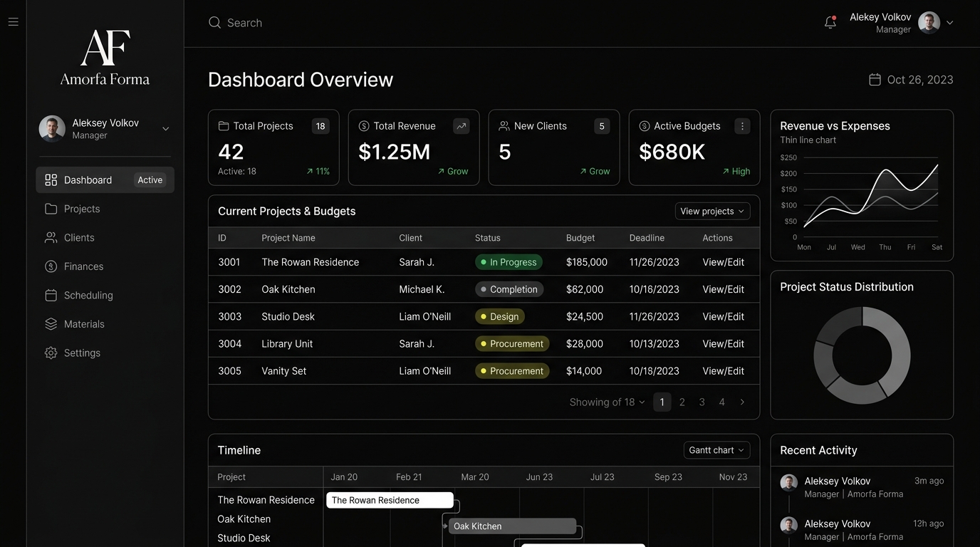Go to page 3 of projects
980x547 pixels.
(x=702, y=402)
